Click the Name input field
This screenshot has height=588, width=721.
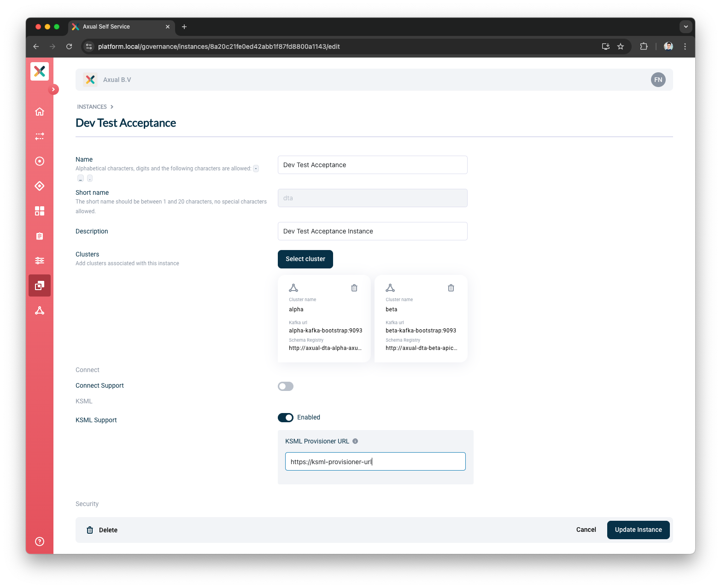point(373,165)
